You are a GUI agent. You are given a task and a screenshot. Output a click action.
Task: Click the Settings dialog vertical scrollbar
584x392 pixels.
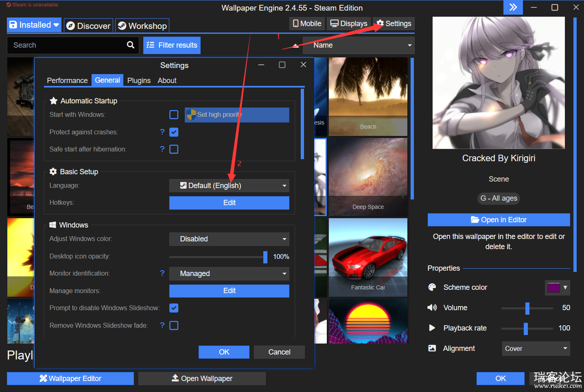(302, 124)
